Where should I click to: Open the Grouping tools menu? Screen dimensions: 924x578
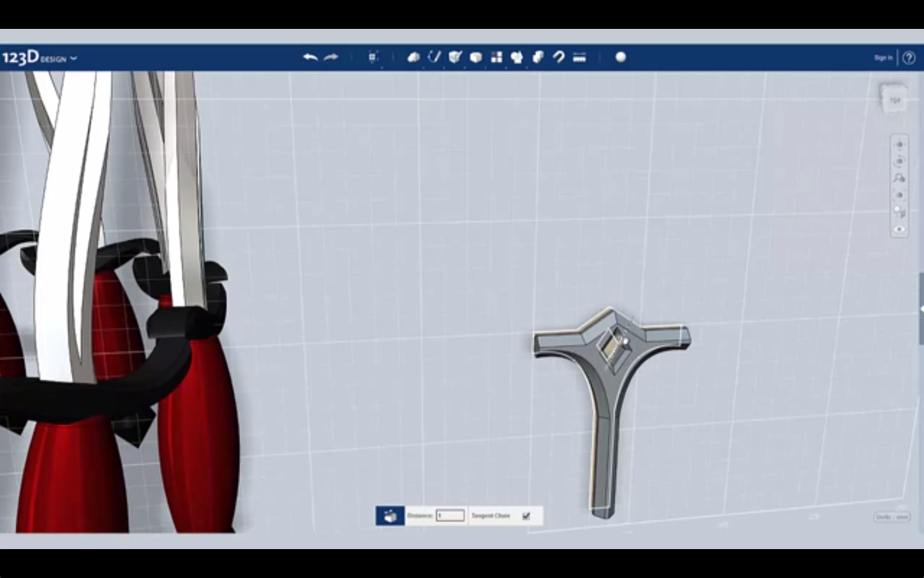517,57
